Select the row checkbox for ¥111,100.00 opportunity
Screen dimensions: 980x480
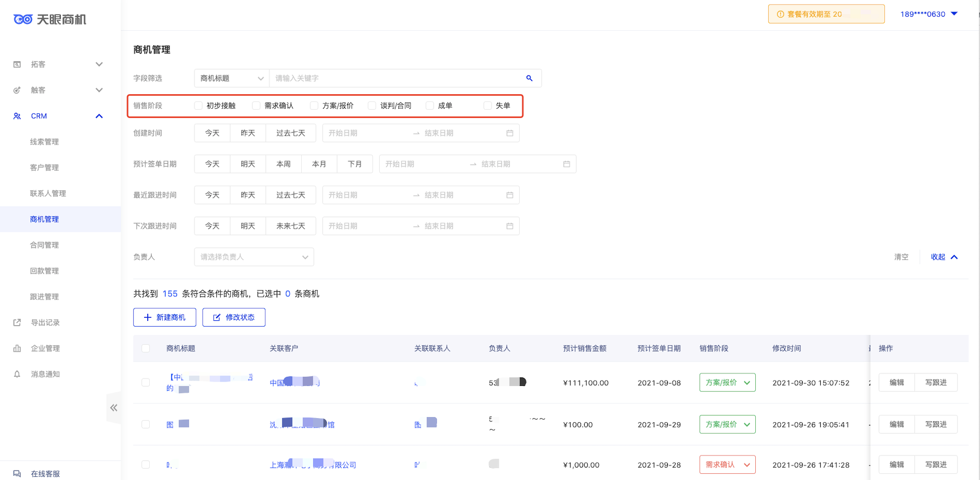146,382
